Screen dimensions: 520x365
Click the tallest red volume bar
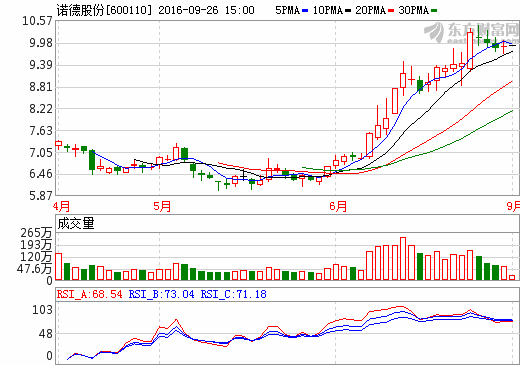[403, 258]
